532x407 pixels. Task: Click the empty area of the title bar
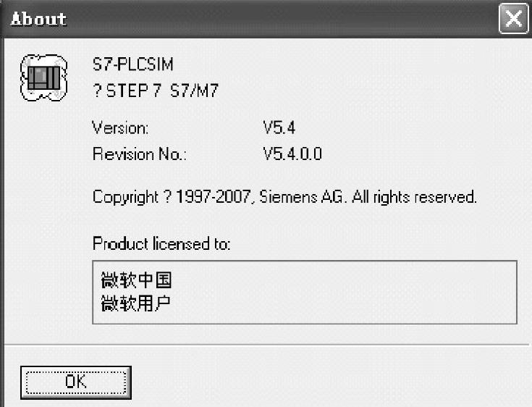click(282, 19)
